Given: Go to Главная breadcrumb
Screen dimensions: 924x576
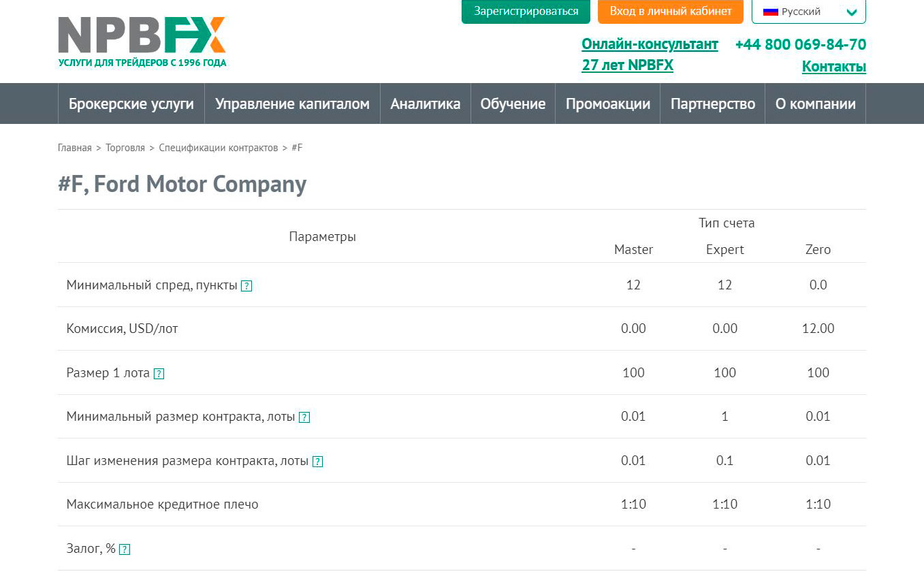Looking at the screenshot, I should click(74, 148).
